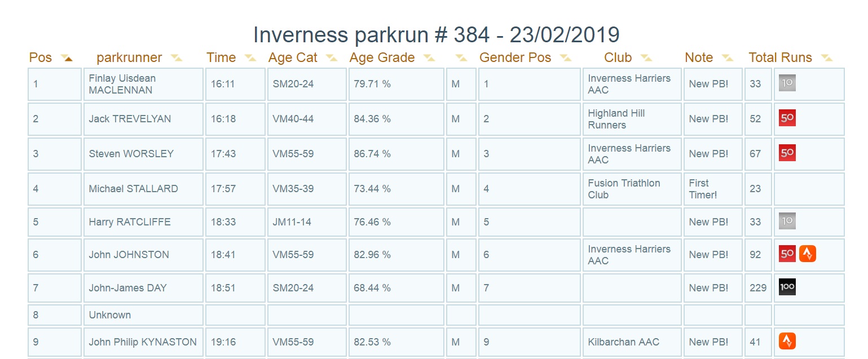
Task: Click the Pos column header
Action: point(41,57)
